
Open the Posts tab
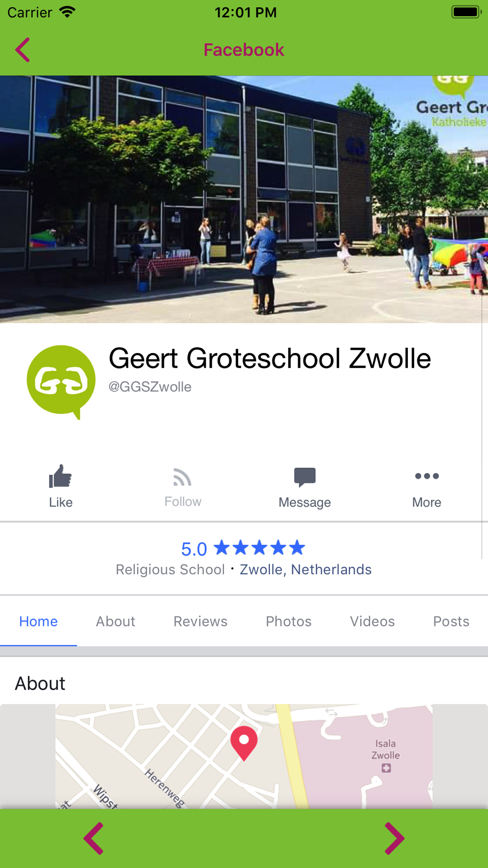tap(451, 621)
